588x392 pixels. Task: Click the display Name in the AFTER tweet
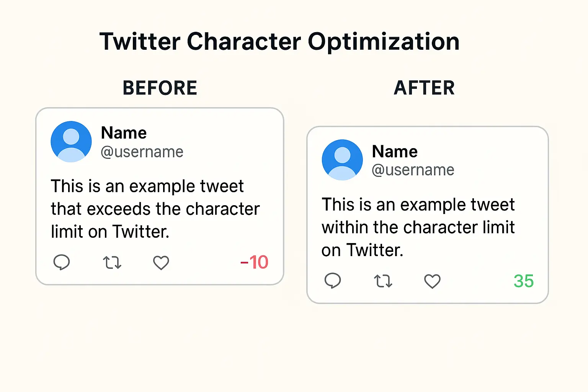tap(395, 152)
